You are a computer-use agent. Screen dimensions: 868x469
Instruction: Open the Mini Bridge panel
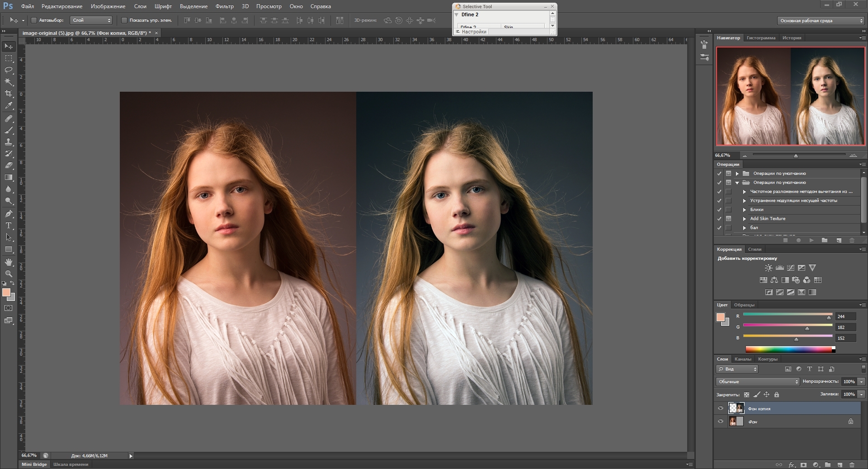coord(34,464)
